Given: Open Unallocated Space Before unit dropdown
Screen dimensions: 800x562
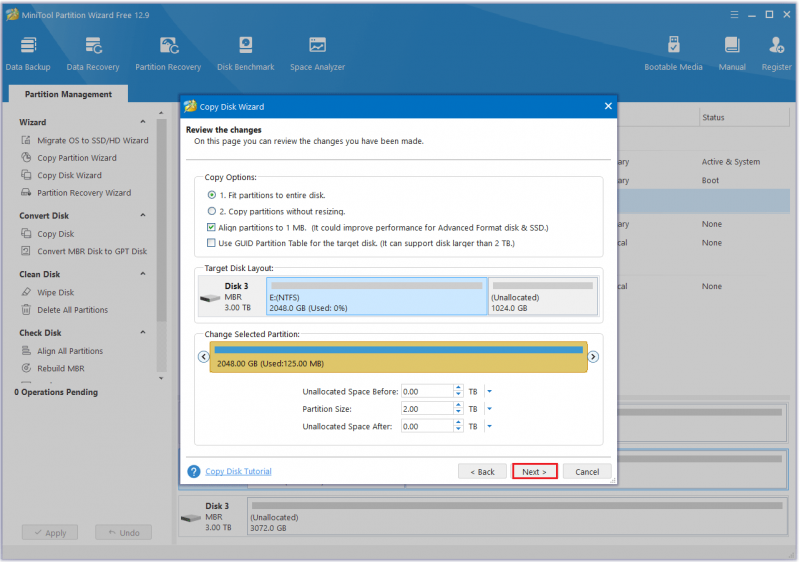Looking at the screenshot, I should 489,392.
